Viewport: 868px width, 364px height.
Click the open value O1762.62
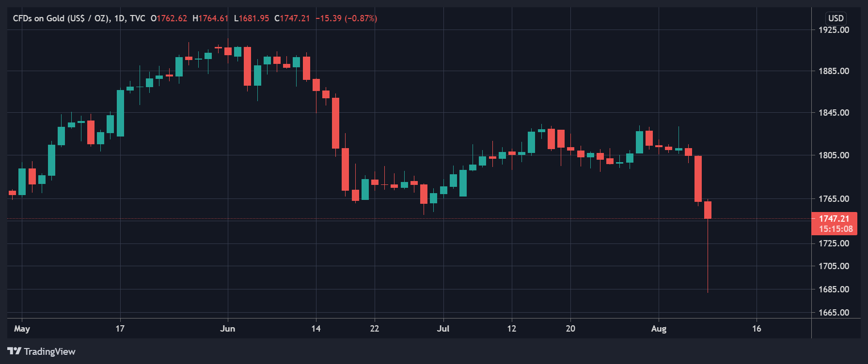(169, 18)
